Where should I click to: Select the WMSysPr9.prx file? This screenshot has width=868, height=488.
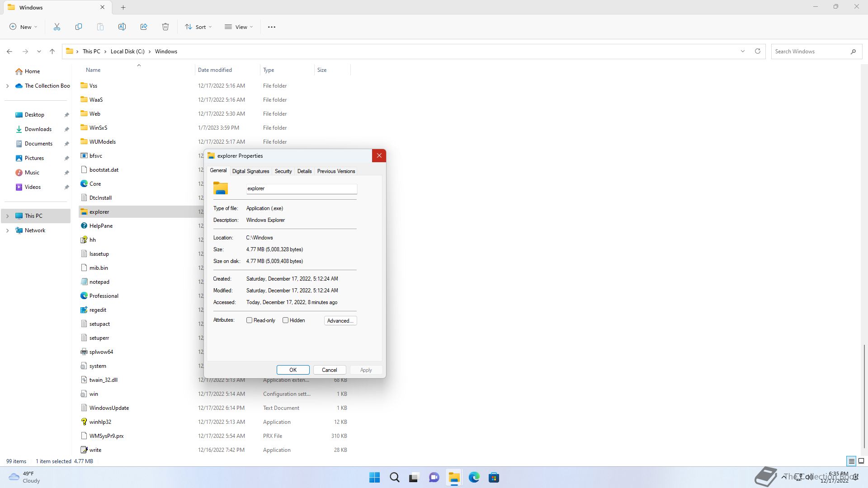pos(215,436)
